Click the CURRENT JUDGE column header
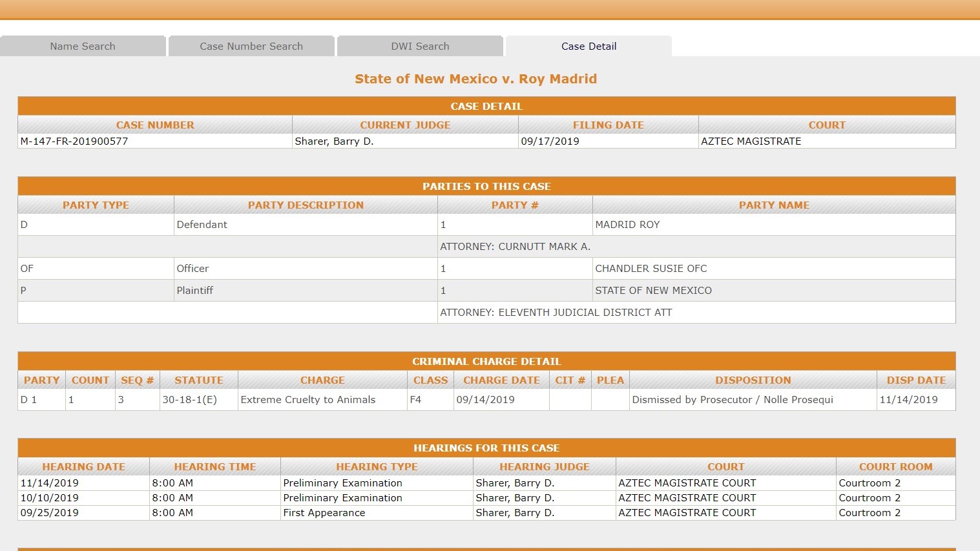This screenshot has height=551, width=980. (405, 125)
